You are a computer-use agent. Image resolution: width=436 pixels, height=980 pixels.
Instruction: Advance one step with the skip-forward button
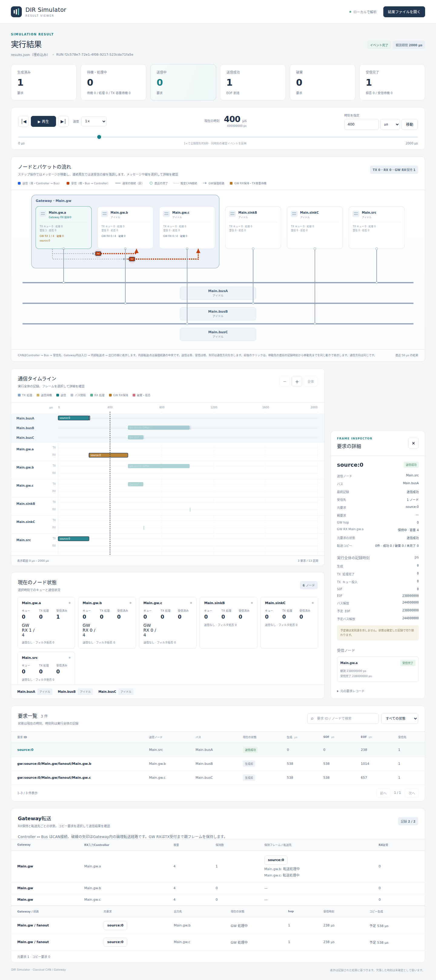click(63, 121)
